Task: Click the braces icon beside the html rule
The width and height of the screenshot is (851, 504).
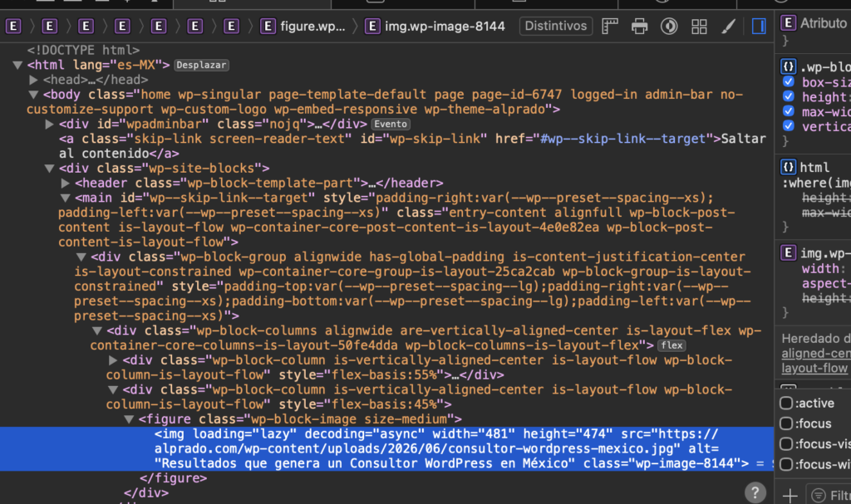Action: (788, 167)
